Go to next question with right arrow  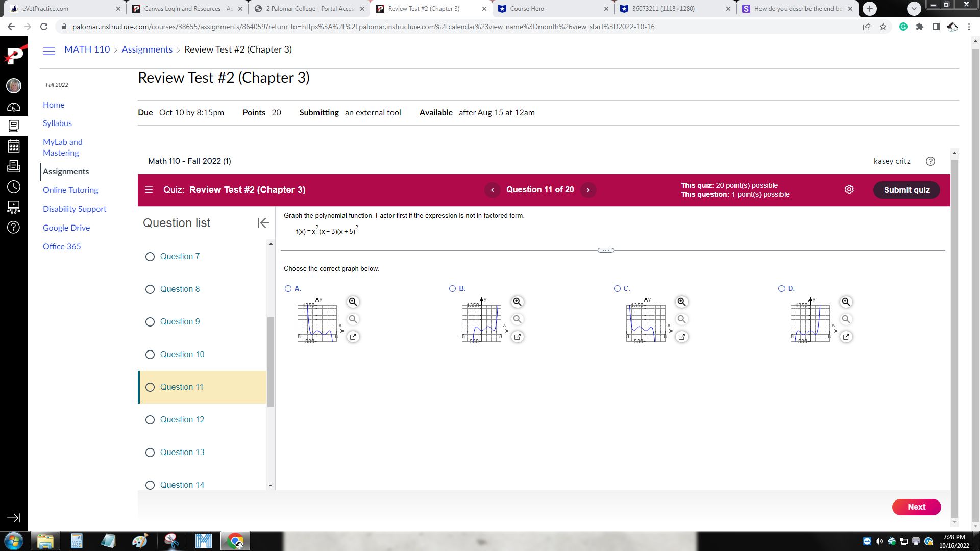589,190
